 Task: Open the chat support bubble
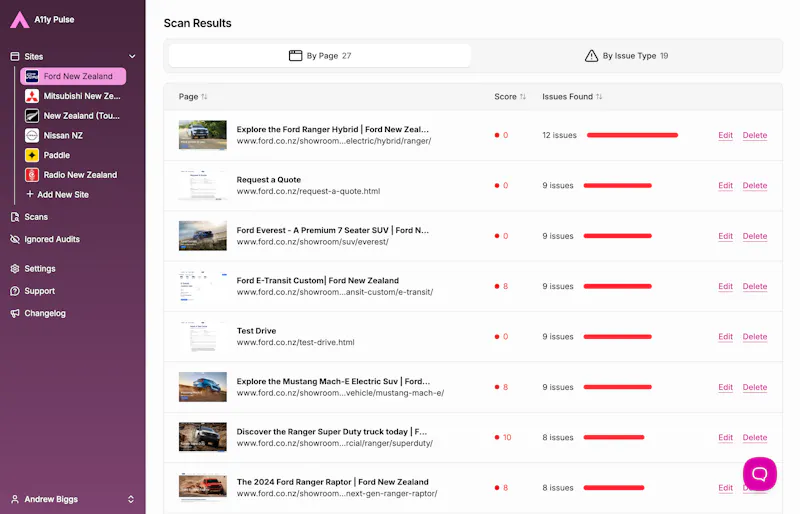(x=760, y=474)
